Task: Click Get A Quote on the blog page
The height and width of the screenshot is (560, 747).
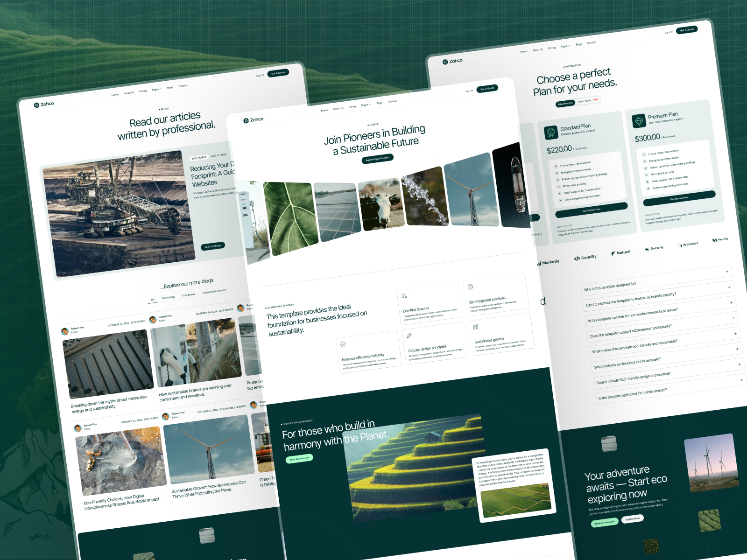Action: click(278, 73)
